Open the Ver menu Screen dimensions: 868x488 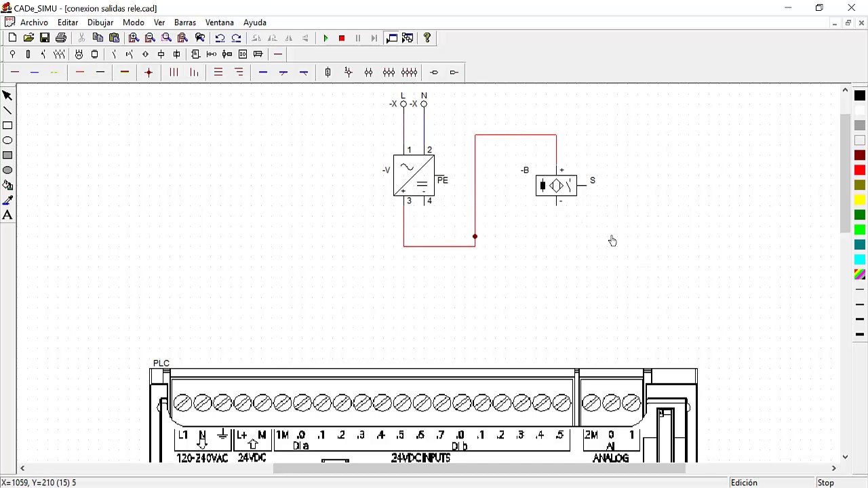(x=159, y=22)
